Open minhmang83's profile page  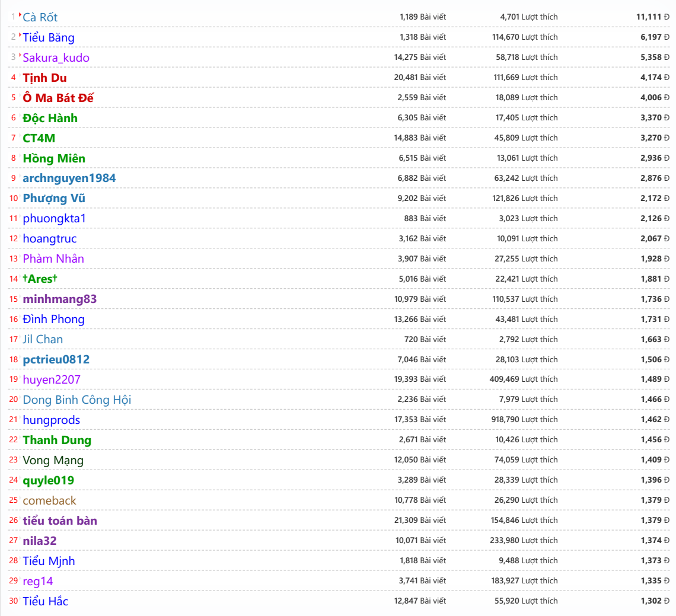(x=59, y=299)
